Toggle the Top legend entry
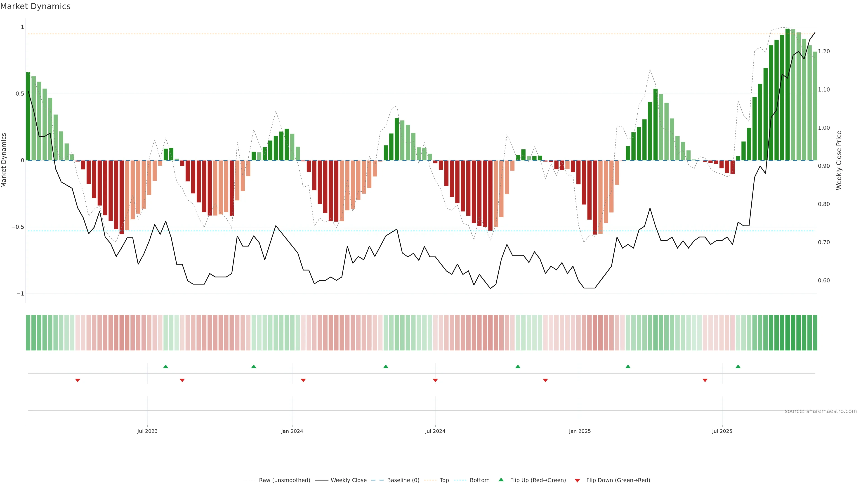Image resolution: width=868 pixels, height=488 pixels. click(444, 480)
